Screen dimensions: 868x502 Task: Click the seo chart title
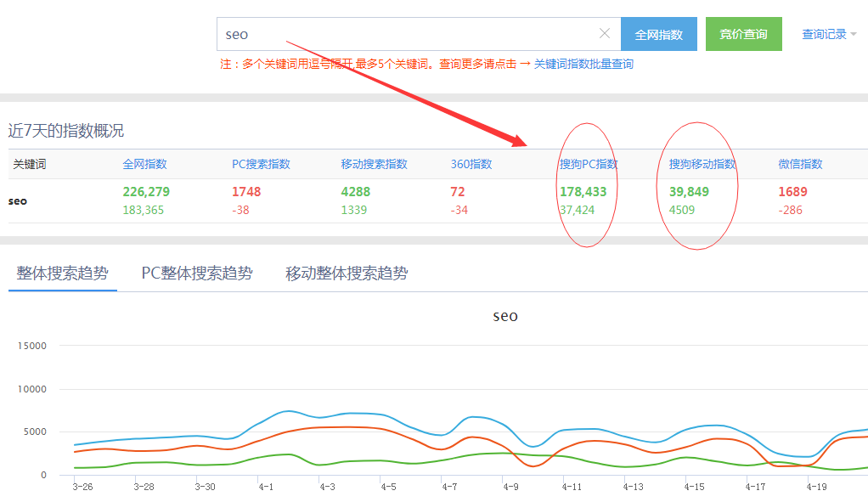(x=505, y=316)
